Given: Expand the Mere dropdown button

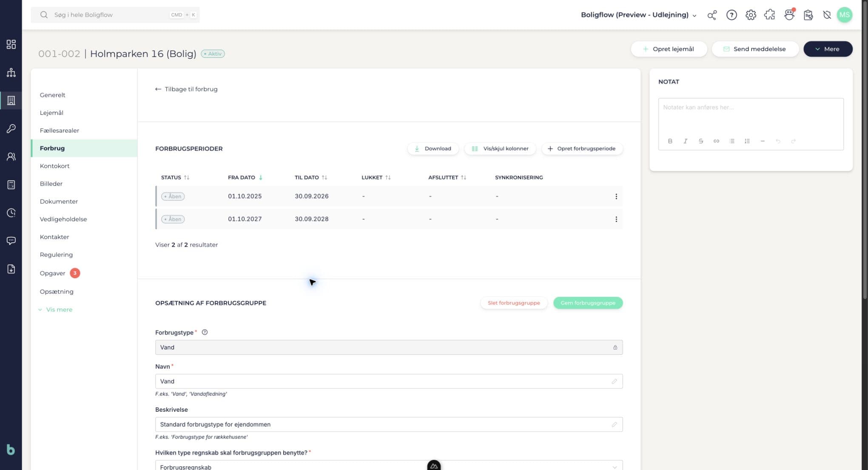Looking at the screenshot, I should pyautogui.click(x=828, y=49).
